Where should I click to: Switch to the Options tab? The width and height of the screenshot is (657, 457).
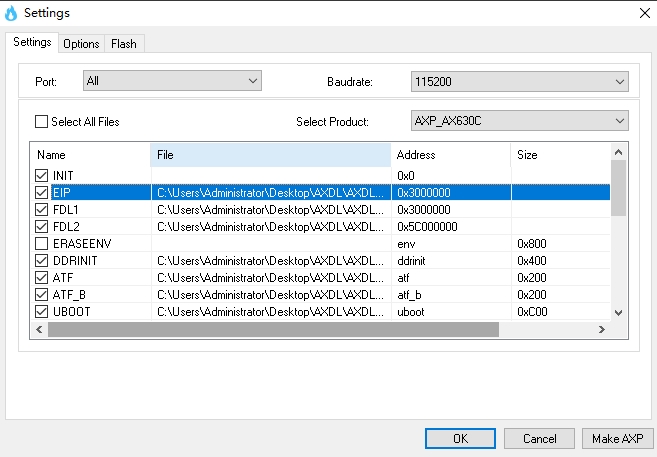pos(81,44)
